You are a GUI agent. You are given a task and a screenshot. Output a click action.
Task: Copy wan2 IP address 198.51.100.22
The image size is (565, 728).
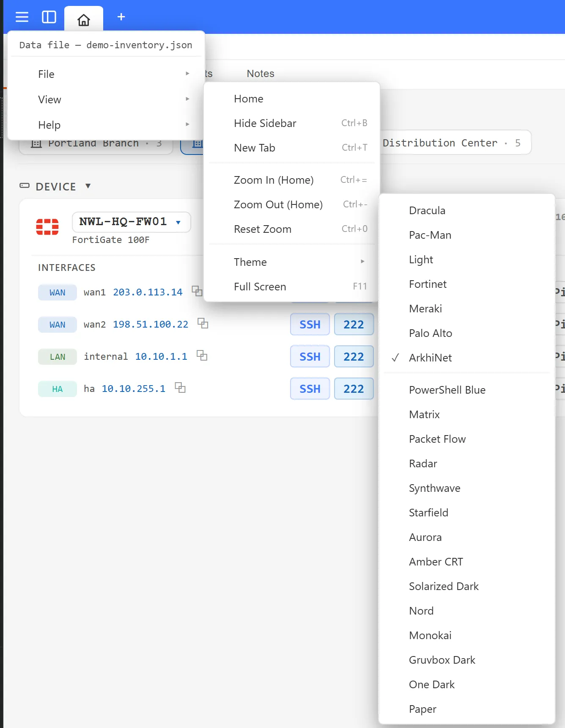pos(203,323)
